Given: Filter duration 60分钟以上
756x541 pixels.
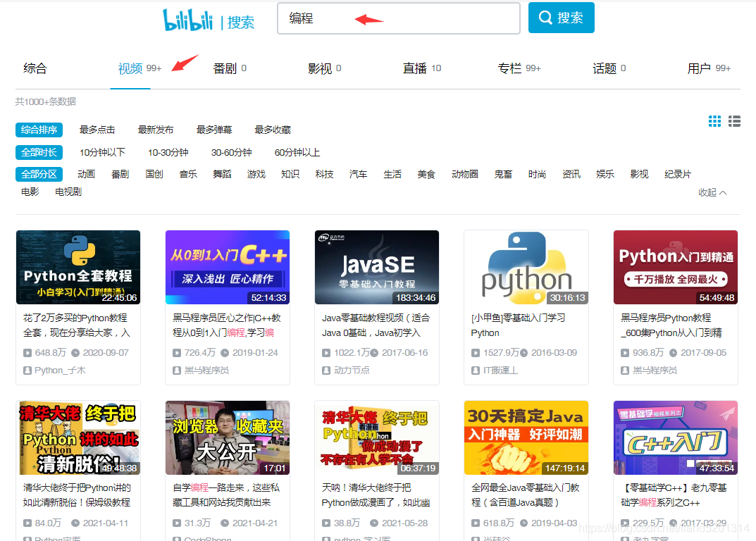Looking at the screenshot, I should (x=297, y=152).
